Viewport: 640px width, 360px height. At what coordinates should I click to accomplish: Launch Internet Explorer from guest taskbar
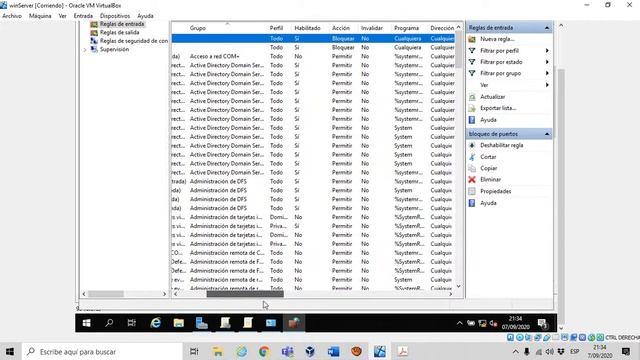coord(156,323)
